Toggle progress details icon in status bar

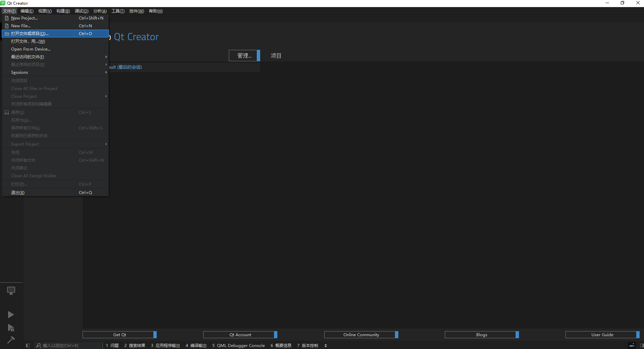point(632,345)
